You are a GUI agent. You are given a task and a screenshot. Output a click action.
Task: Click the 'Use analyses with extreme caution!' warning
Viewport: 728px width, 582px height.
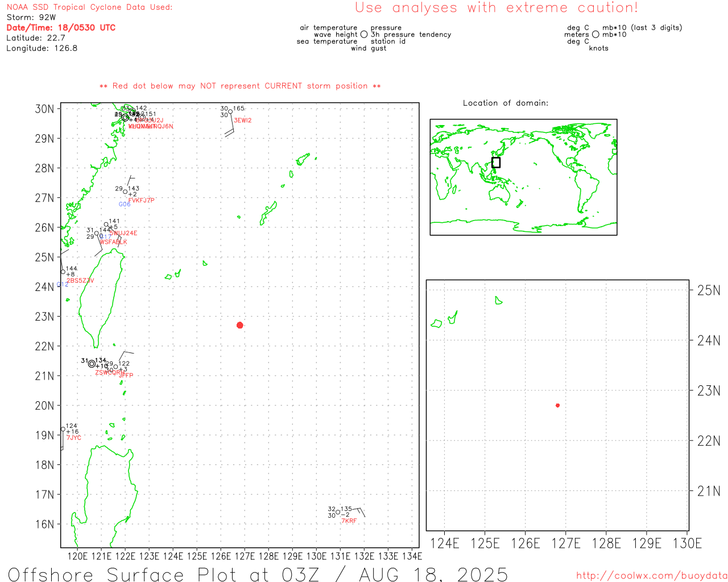point(497,7)
